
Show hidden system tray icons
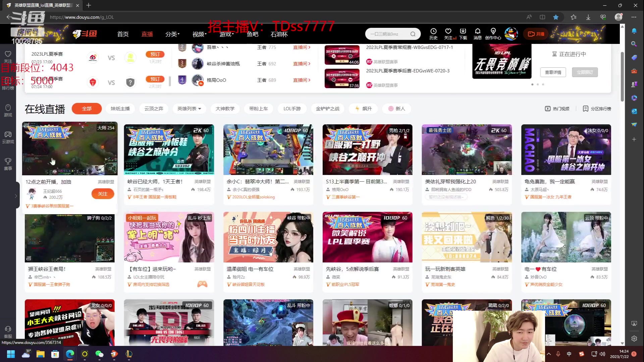[x=549, y=354]
